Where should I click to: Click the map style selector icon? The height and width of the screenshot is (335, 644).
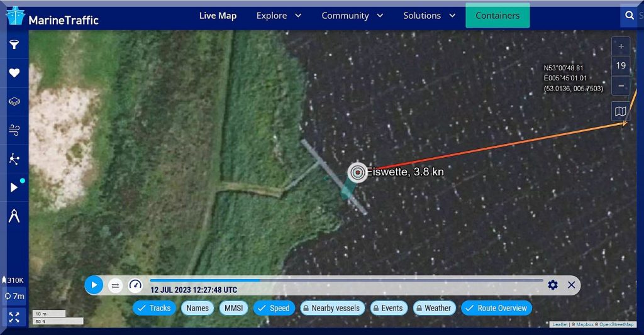(x=620, y=111)
